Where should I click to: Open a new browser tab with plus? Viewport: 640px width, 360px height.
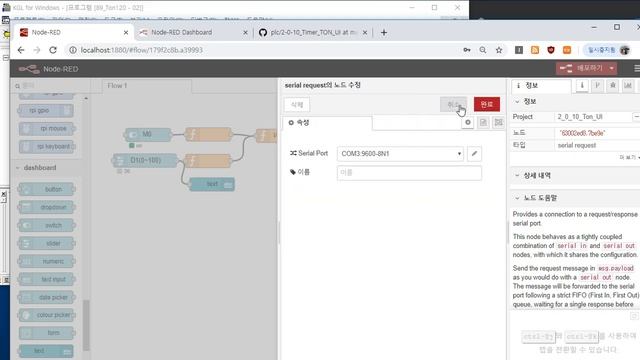pyautogui.click(x=384, y=33)
